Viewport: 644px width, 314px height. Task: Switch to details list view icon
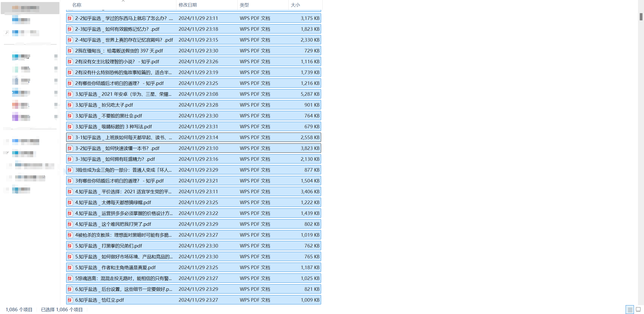[x=630, y=309]
